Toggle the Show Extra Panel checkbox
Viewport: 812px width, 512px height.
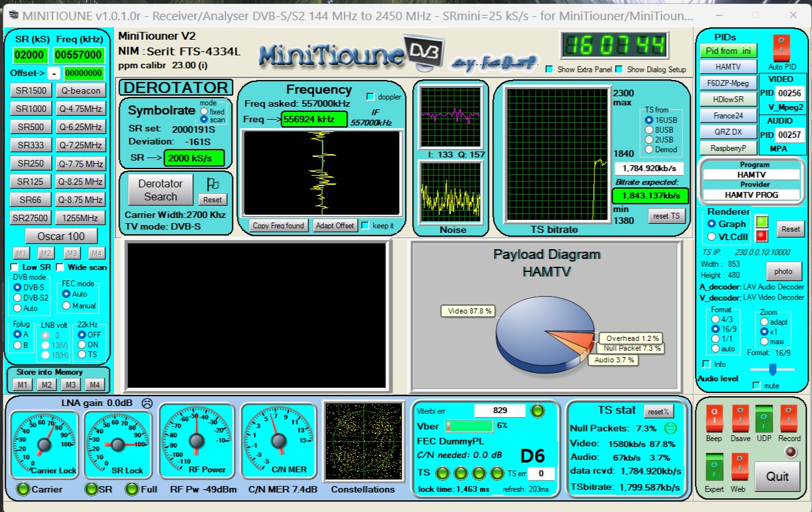(x=549, y=69)
